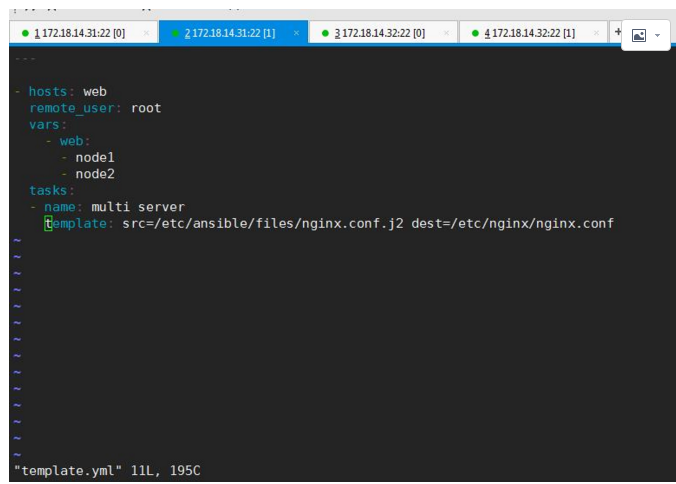Click the 'vars' key

44,125
